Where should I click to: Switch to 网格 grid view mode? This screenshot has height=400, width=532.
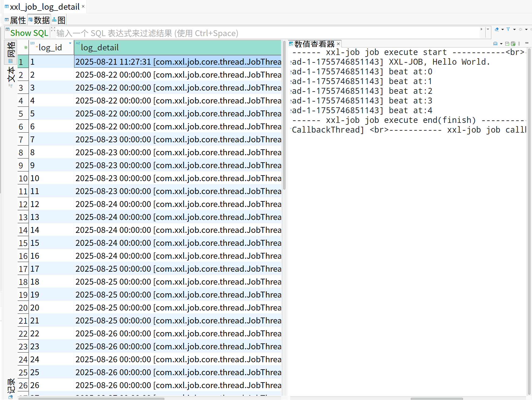coord(11,52)
